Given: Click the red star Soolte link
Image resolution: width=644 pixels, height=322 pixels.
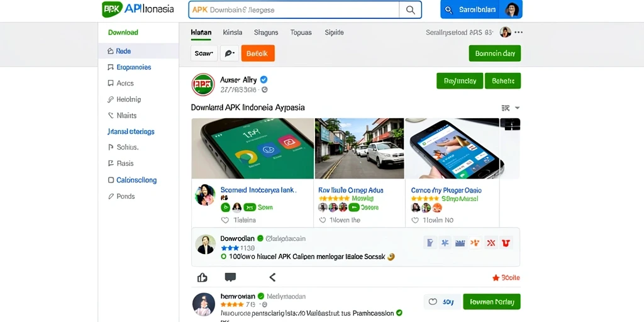Looking at the screenshot, I should pyautogui.click(x=506, y=277).
